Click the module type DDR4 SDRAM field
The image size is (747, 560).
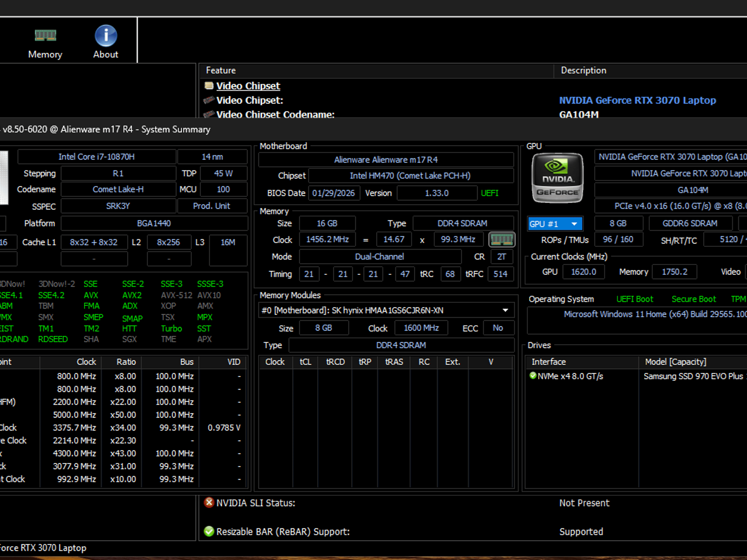401,345
